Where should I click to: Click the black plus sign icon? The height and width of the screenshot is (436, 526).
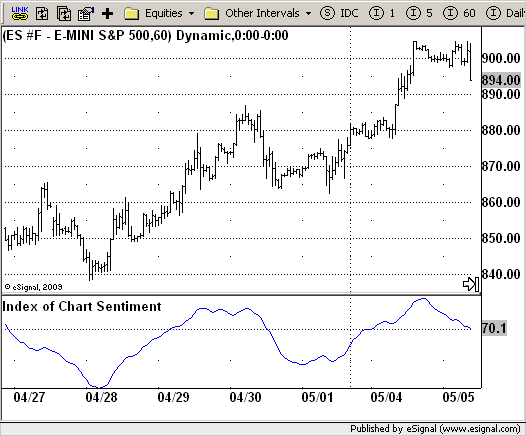108,14
